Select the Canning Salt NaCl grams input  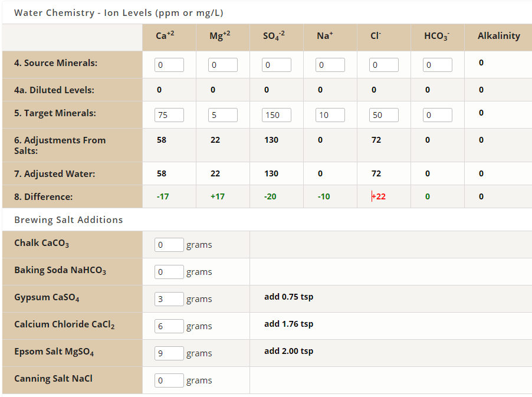169,380
